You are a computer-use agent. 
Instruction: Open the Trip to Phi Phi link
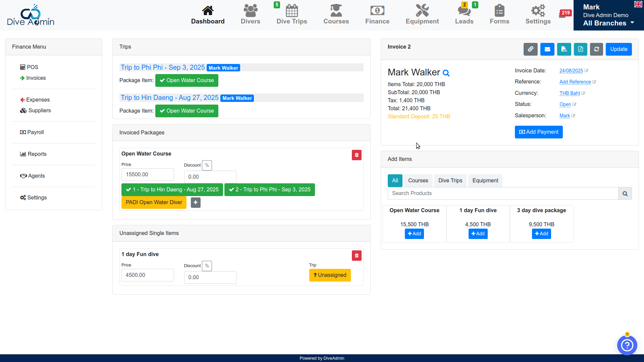coord(162,67)
